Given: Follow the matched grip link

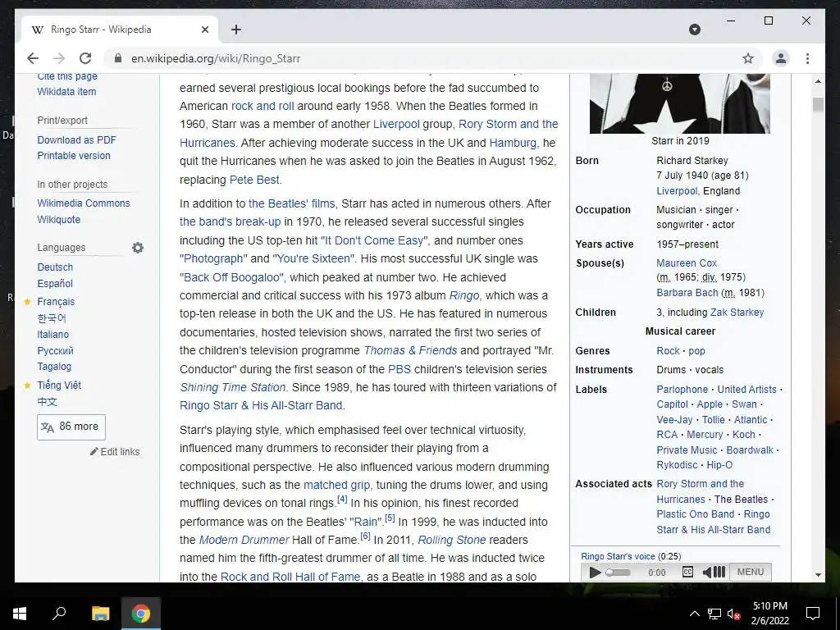Looking at the screenshot, I should pos(337,485).
